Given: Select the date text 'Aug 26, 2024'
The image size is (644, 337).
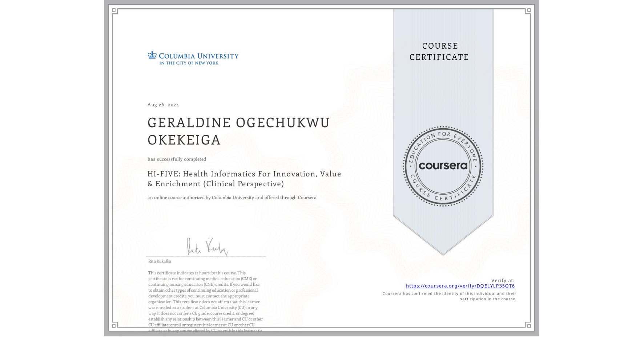Looking at the screenshot, I should click(163, 105).
